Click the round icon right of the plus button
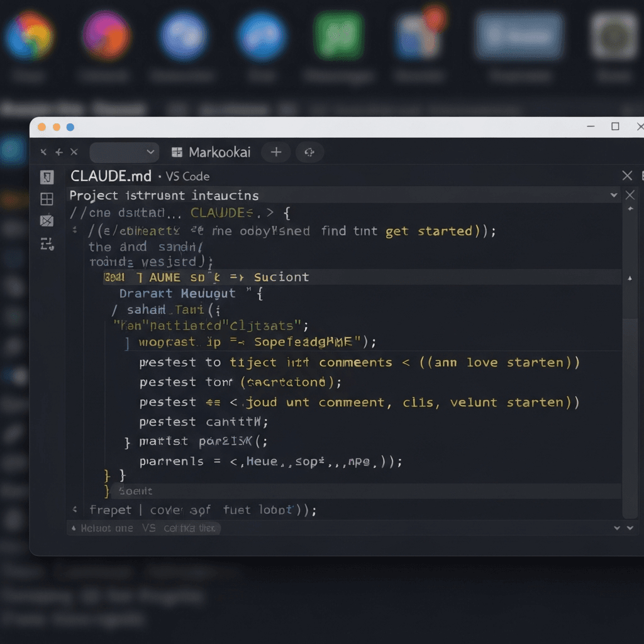Screen dimensions: 644x644 pos(309,152)
